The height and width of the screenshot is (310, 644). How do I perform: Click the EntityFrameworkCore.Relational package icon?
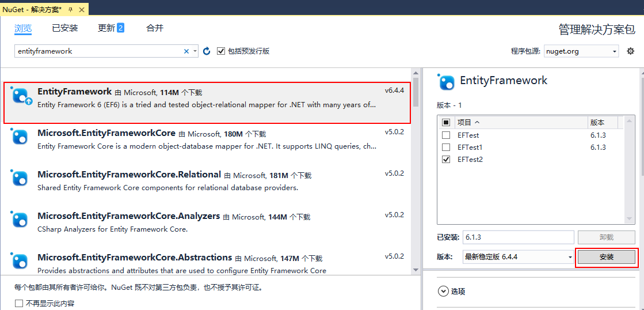[x=20, y=177]
